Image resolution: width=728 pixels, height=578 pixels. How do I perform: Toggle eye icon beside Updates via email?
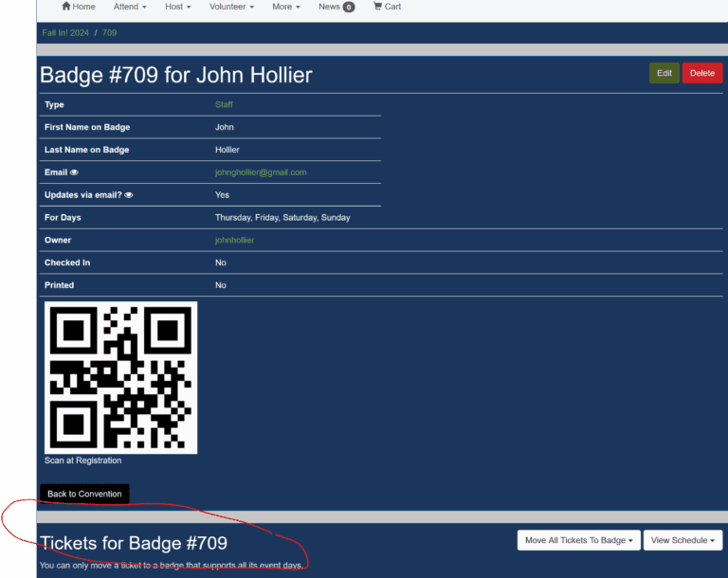129,195
